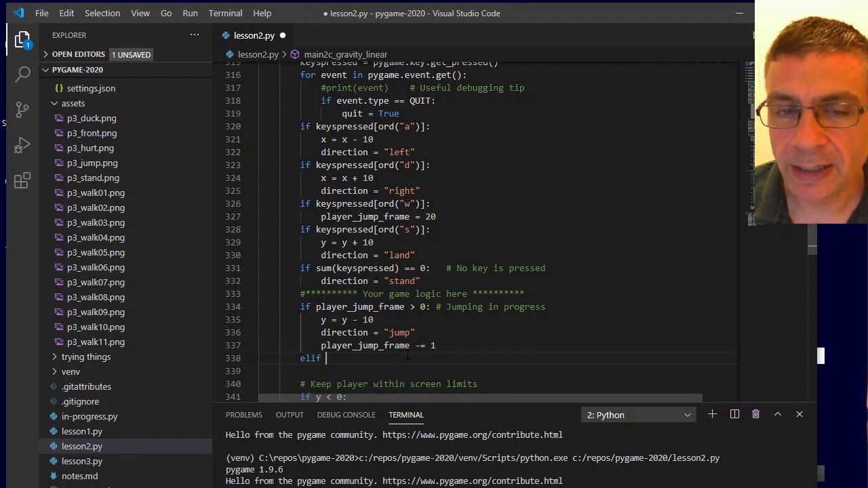This screenshot has height=488, width=868.
Task: Switch to the Debug Console tab
Action: click(346, 415)
